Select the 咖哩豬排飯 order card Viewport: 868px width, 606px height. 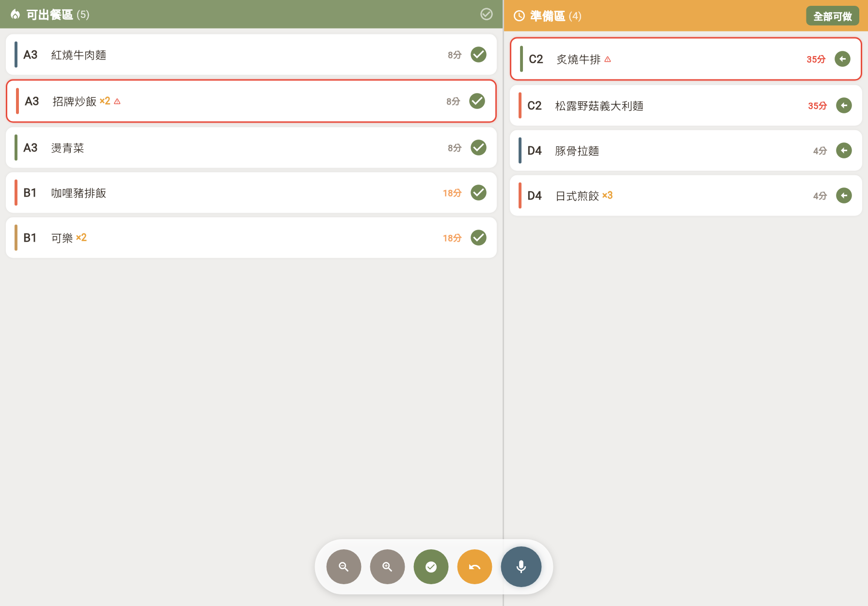click(x=251, y=193)
